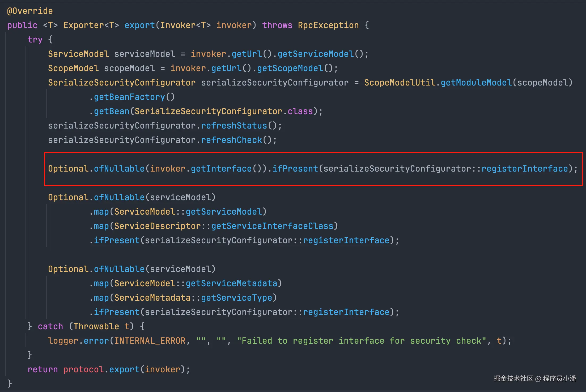Click Invoker<T> parameter type

click(185, 25)
